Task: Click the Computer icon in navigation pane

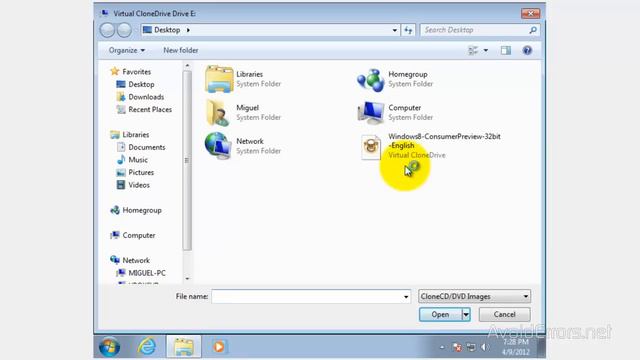Action: (x=115, y=235)
